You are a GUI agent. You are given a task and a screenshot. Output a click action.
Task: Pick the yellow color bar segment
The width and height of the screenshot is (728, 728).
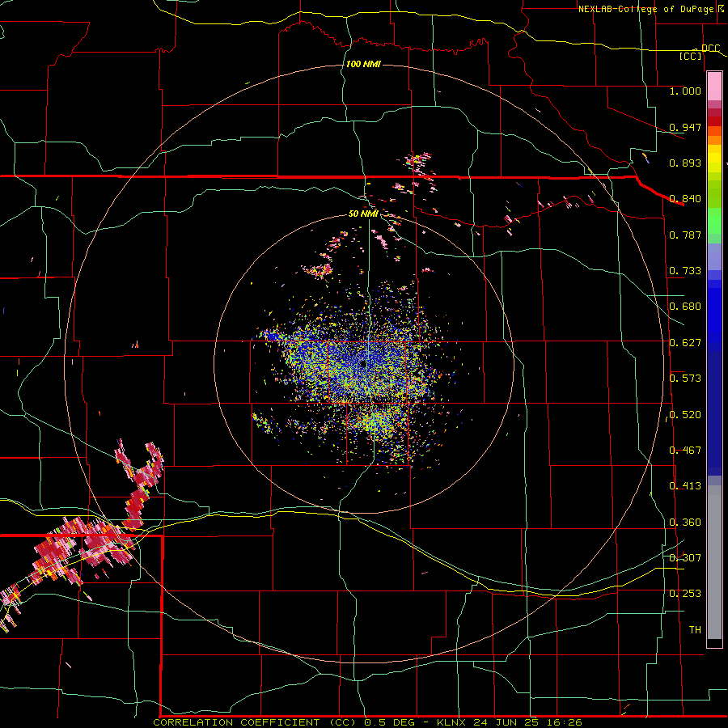point(714,159)
